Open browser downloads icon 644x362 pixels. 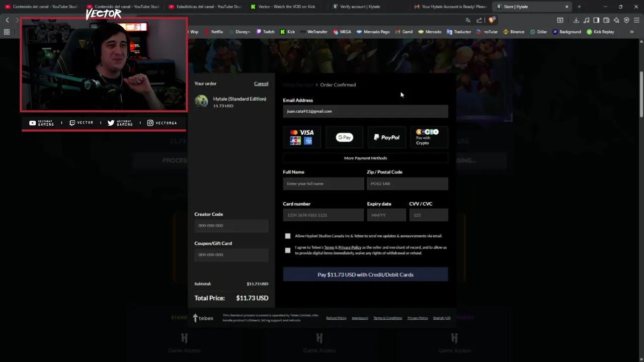(576, 20)
